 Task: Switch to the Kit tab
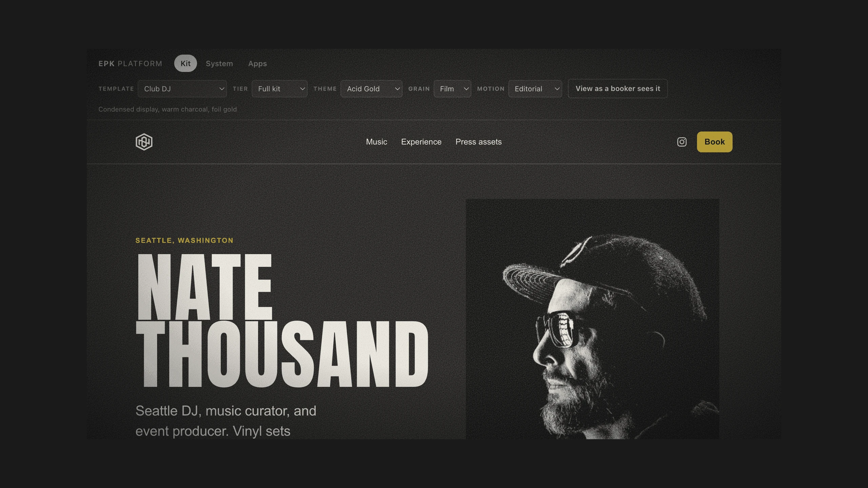point(185,63)
